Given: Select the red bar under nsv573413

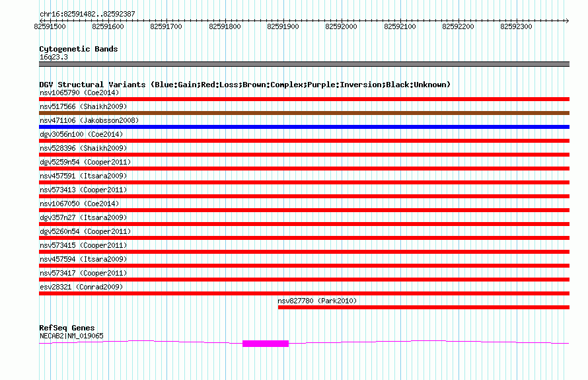Looking at the screenshot, I should tap(304, 196).
